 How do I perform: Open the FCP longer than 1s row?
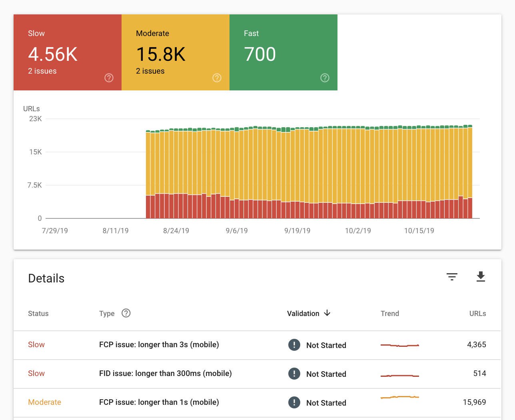(159, 402)
